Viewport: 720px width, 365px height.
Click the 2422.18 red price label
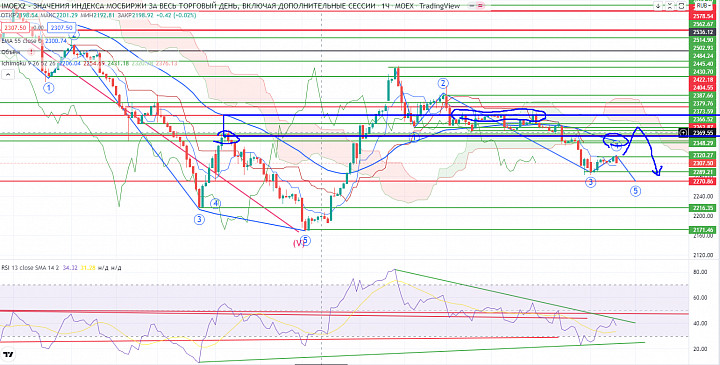click(x=704, y=80)
